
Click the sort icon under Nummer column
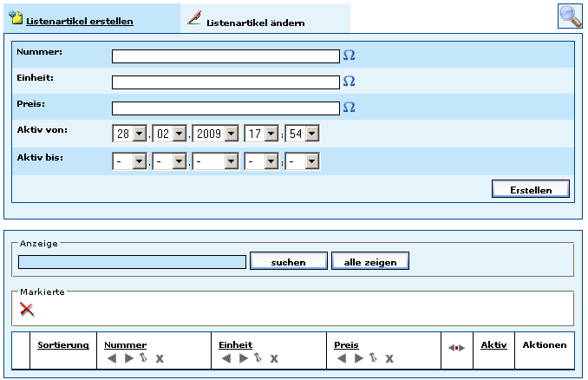click(144, 358)
